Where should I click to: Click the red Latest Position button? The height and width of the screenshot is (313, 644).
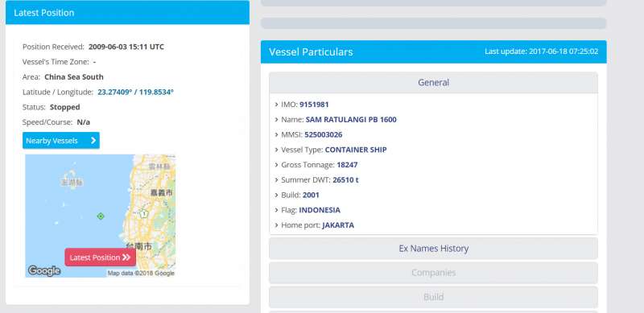tap(100, 257)
